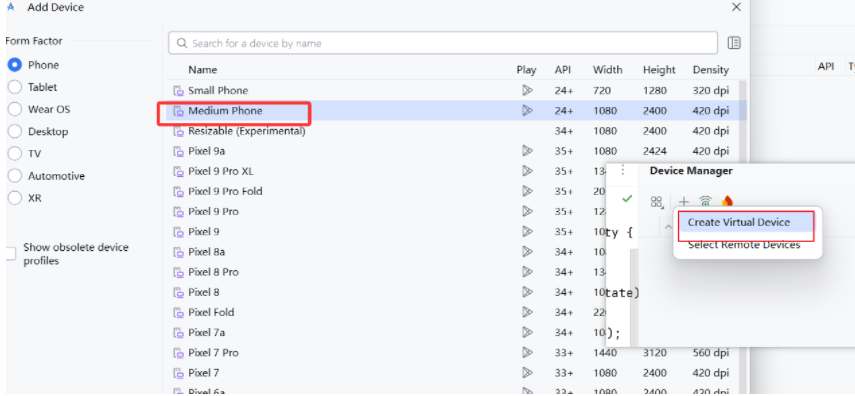Click the device icon of Pixel Fold
Image resolution: width=855 pixels, height=396 pixels.
[x=178, y=313]
